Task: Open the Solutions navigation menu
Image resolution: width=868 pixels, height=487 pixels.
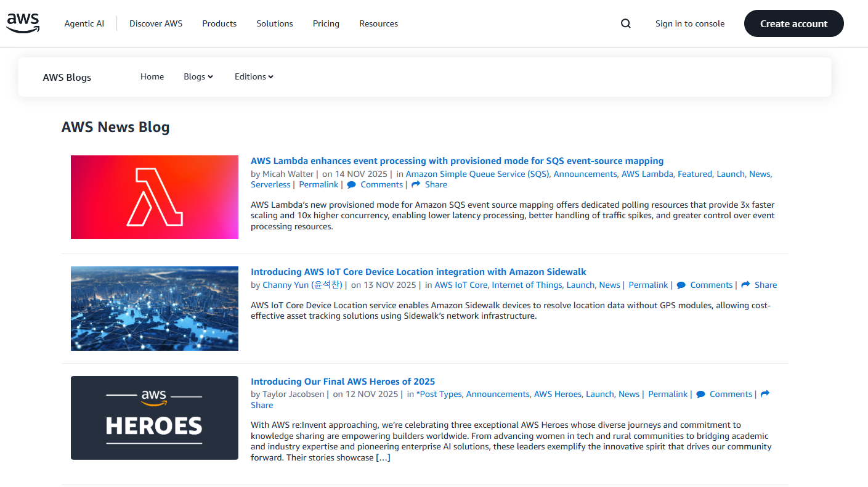Action: click(275, 23)
